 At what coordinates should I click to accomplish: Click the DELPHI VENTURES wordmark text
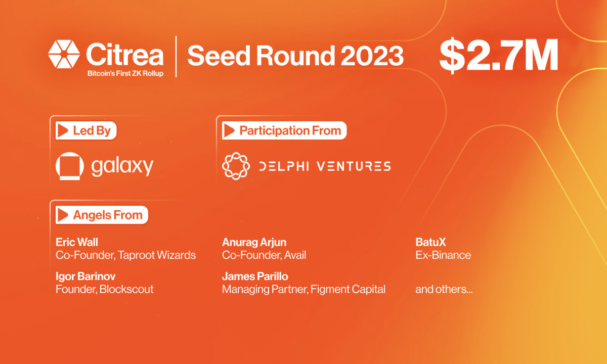click(x=324, y=166)
